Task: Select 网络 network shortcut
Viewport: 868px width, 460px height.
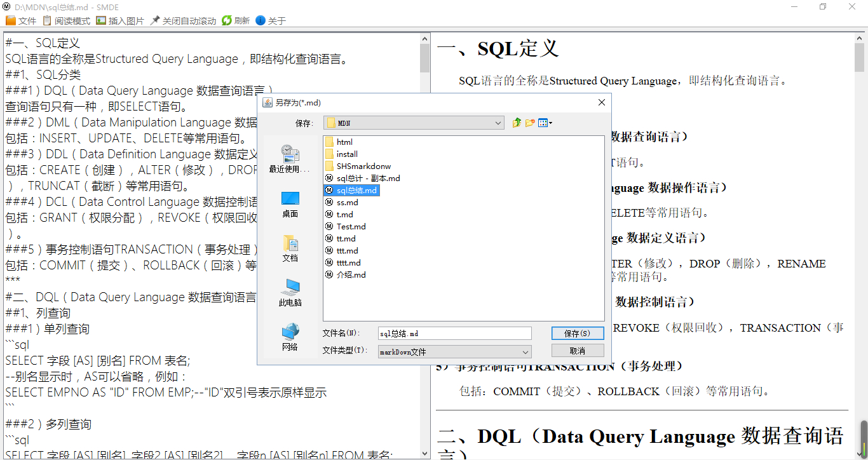Action: pyautogui.click(x=290, y=337)
